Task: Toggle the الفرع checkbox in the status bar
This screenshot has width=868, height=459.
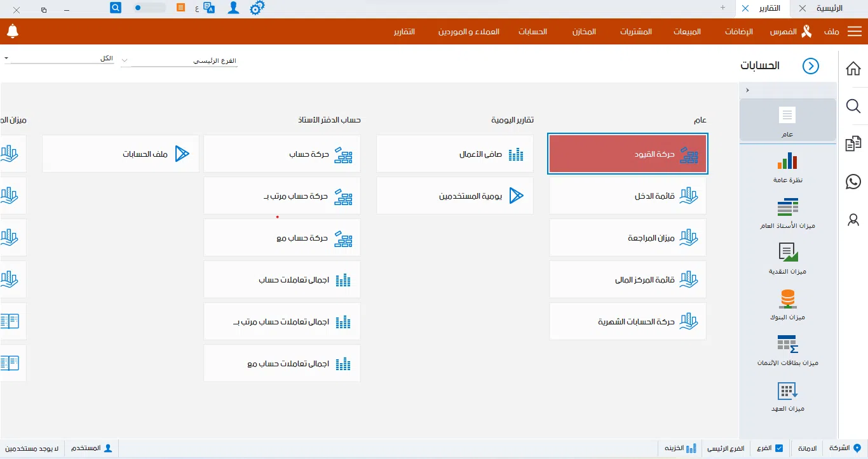Action: click(x=780, y=448)
